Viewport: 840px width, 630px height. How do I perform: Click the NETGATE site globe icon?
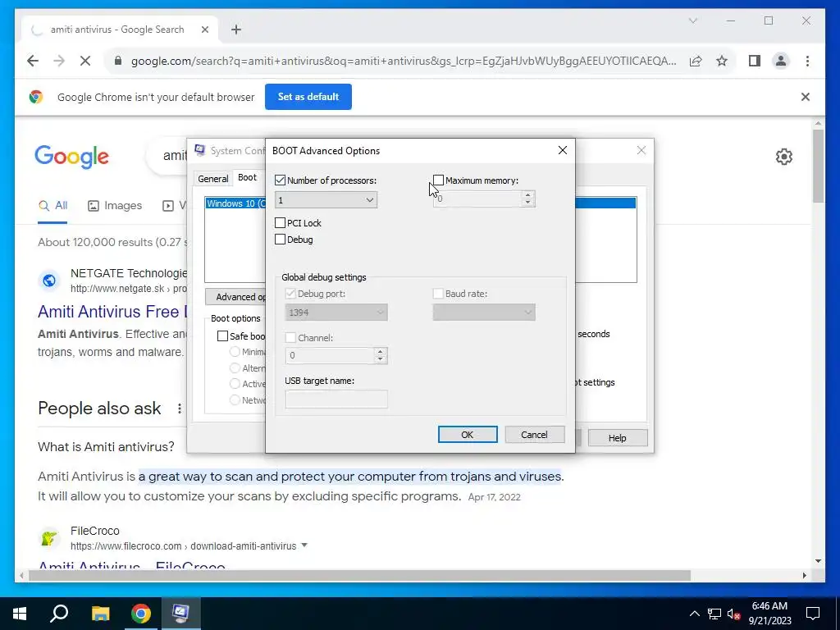coord(48,281)
